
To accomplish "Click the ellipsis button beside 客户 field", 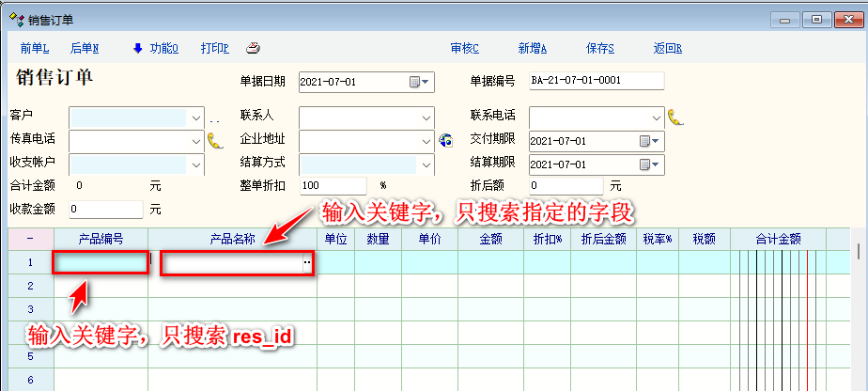I will [214, 119].
